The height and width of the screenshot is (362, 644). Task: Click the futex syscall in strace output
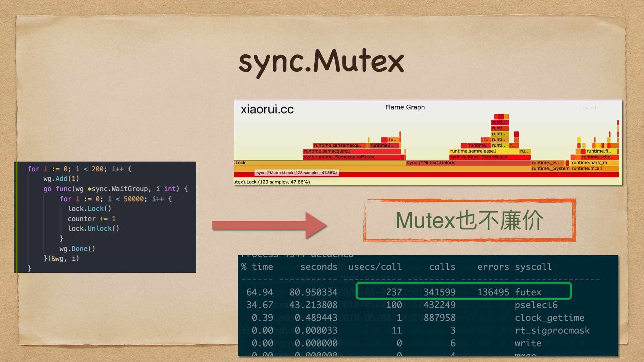(528, 292)
